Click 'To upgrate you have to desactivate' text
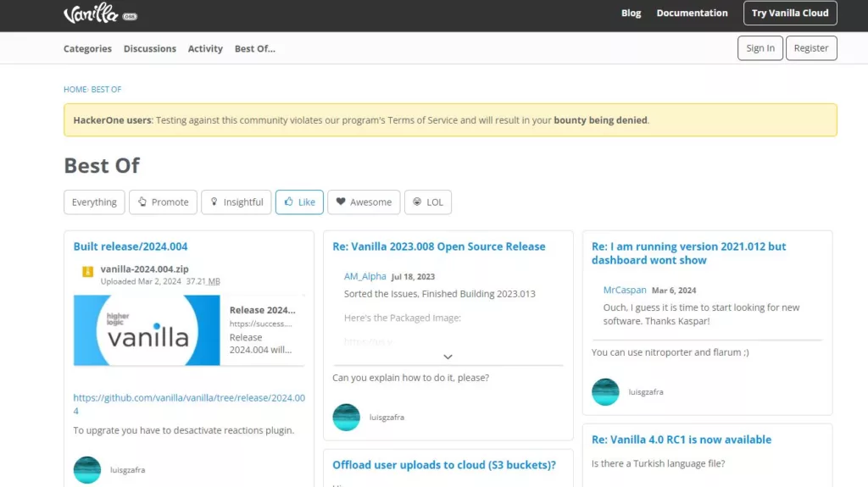 click(183, 430)
